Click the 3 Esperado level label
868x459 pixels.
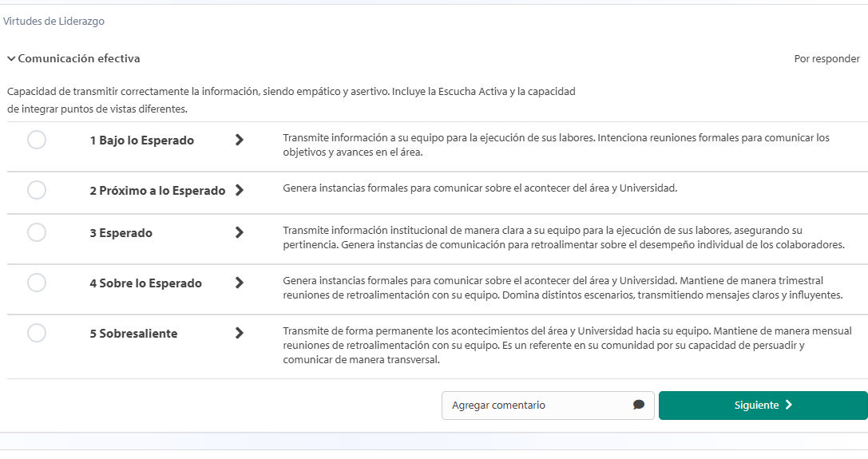pyautogui.click(x=121, y=232)
